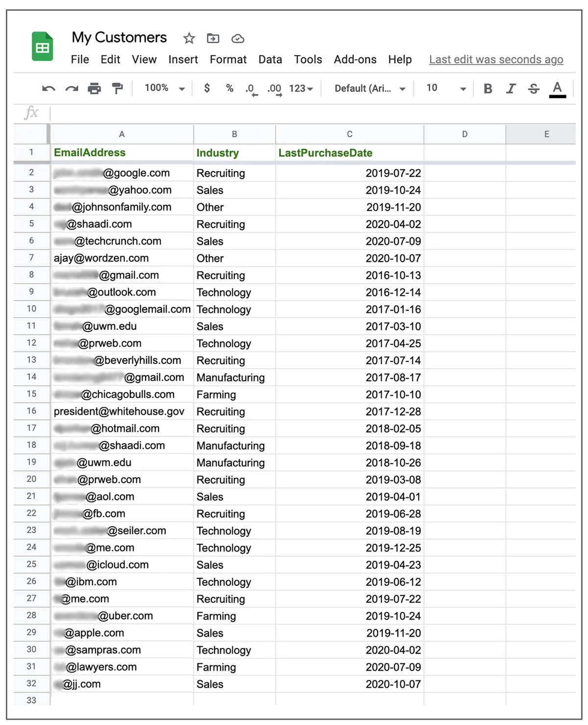Print the spreadsheet

pyautogui.click(x=94, y=89)
